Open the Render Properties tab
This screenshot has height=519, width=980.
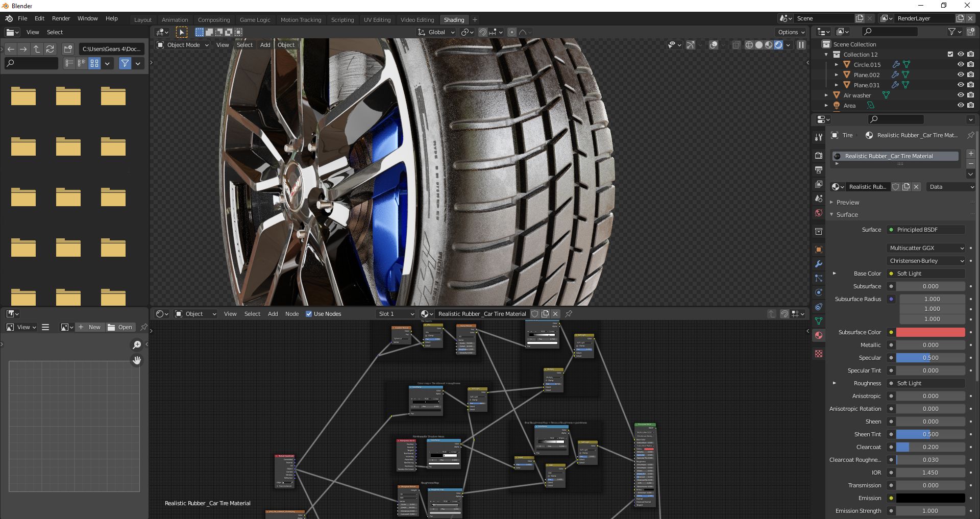click(x=819, y=155)
